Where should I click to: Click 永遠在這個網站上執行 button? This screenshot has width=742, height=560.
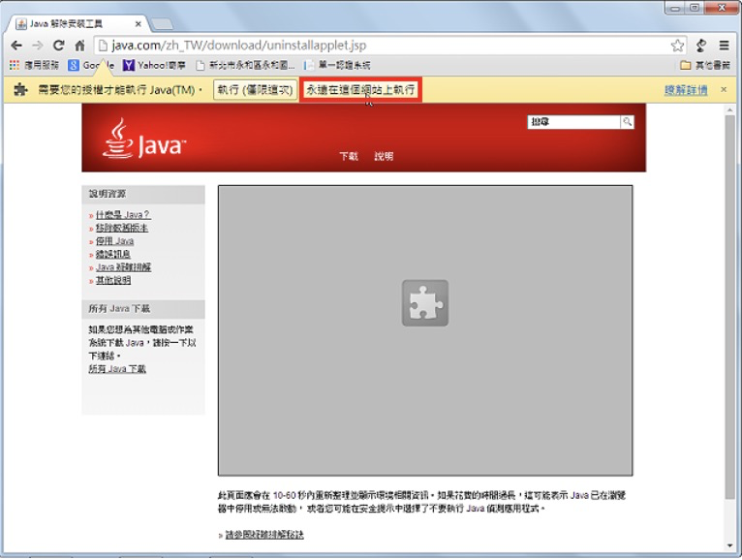coord(360,90)
